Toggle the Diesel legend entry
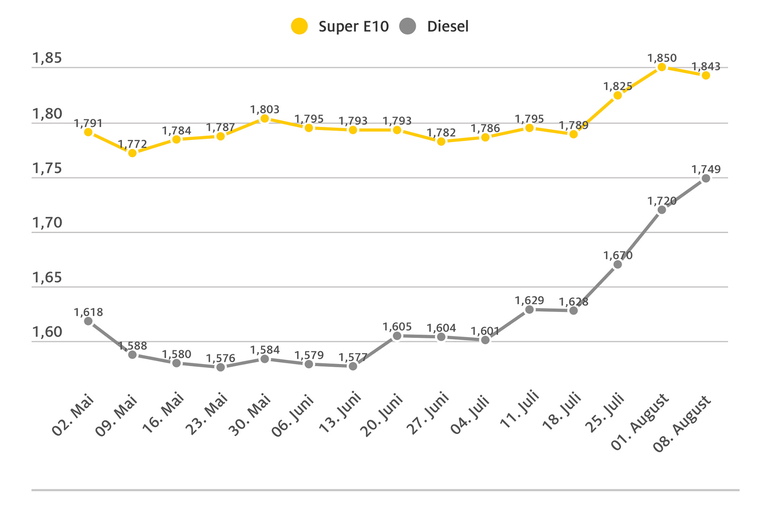The image size is (770, 513). [x=445, y=27]
